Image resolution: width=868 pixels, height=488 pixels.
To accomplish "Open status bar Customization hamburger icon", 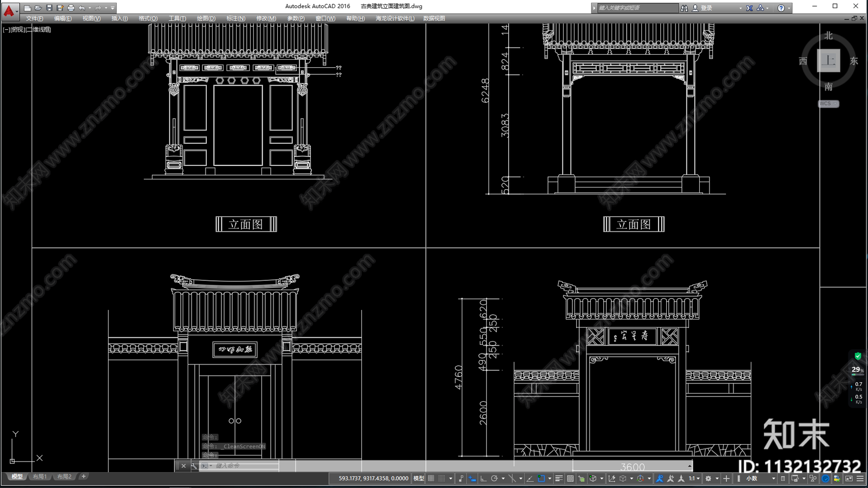I will pyautogui.click(x=860, y=479).
